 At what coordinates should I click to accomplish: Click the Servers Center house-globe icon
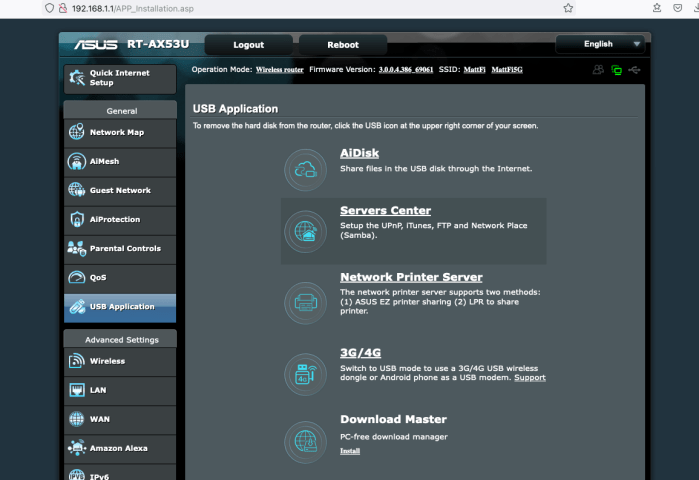click(305, 232)
